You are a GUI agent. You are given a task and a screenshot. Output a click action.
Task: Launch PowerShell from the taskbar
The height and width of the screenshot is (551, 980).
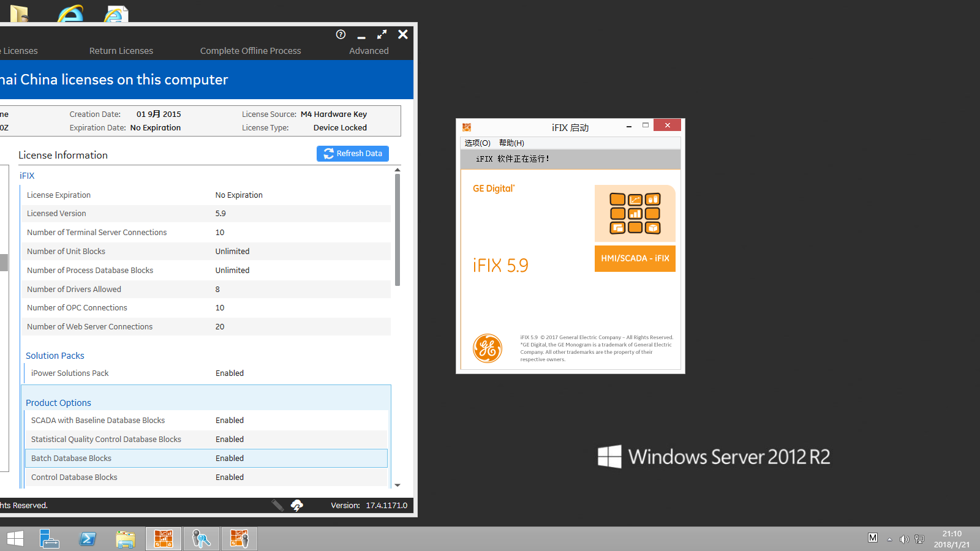point(88,539)
